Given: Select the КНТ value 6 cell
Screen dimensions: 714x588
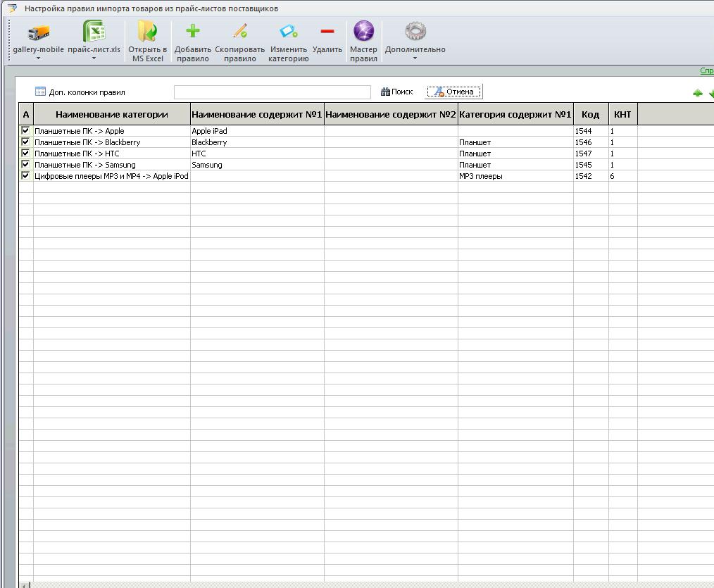Looking at the screenshot, I should coord(622,176).
